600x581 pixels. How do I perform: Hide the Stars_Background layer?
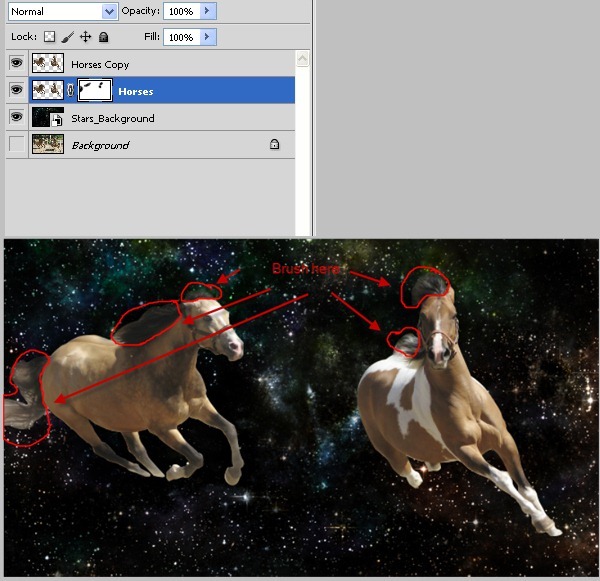coord(16,116)
